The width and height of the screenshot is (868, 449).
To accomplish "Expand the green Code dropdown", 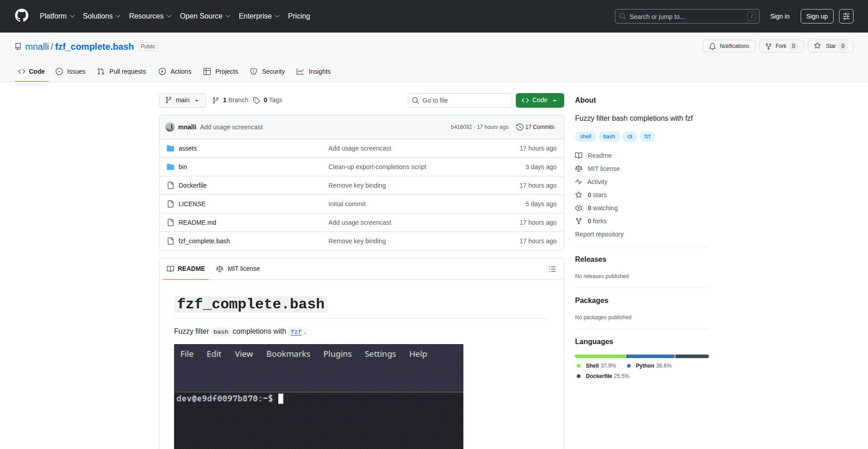I will click(539, 100).
